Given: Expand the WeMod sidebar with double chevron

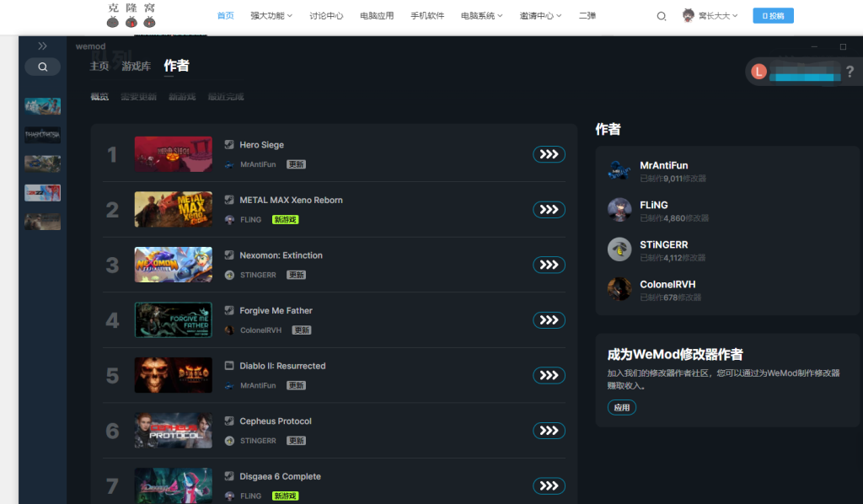Looking at the screenshot, I should [x=42, y=46].
